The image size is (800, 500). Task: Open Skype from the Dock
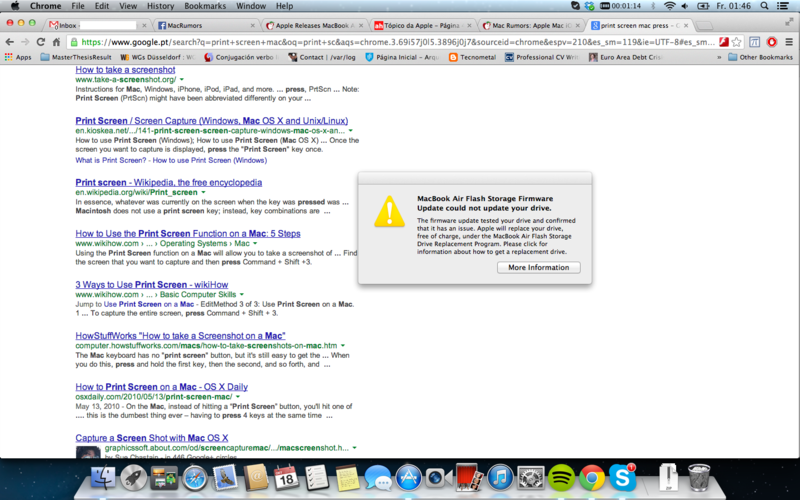(x=622, y=478)
